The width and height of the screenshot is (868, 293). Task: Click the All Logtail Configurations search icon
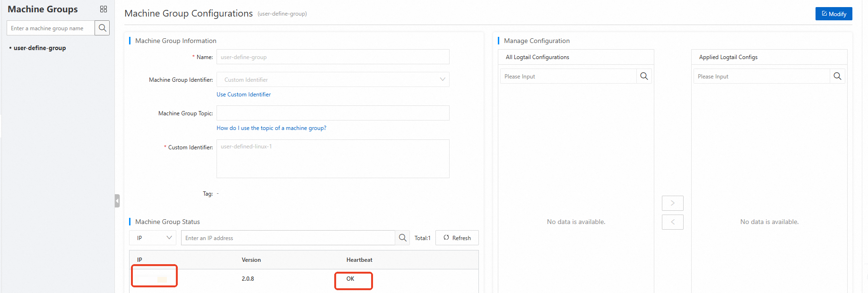point(644,76)
